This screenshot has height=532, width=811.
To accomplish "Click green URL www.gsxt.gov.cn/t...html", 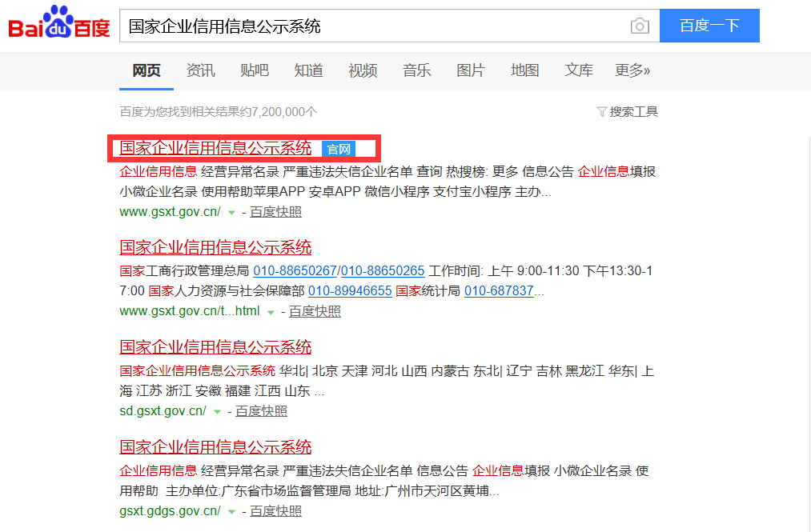I will (x=189, y=311).
